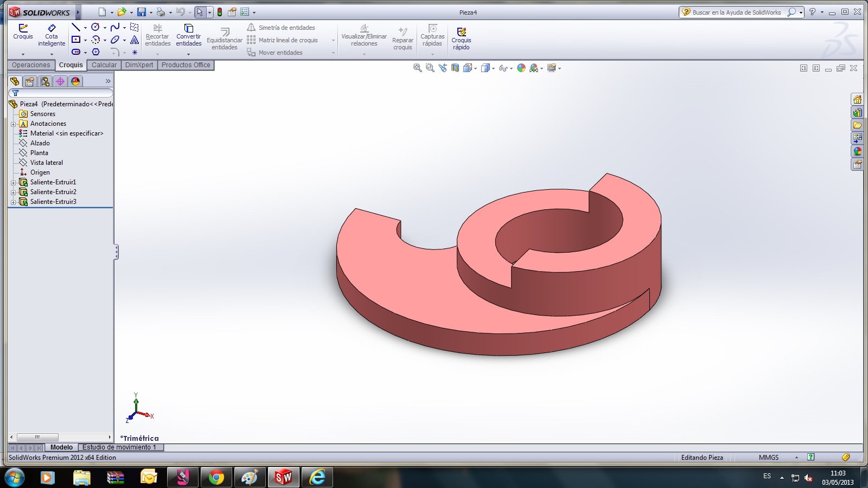Click the SolidWorks help search field
Viewport: 868px width, 488px height.
pos(736,12)
